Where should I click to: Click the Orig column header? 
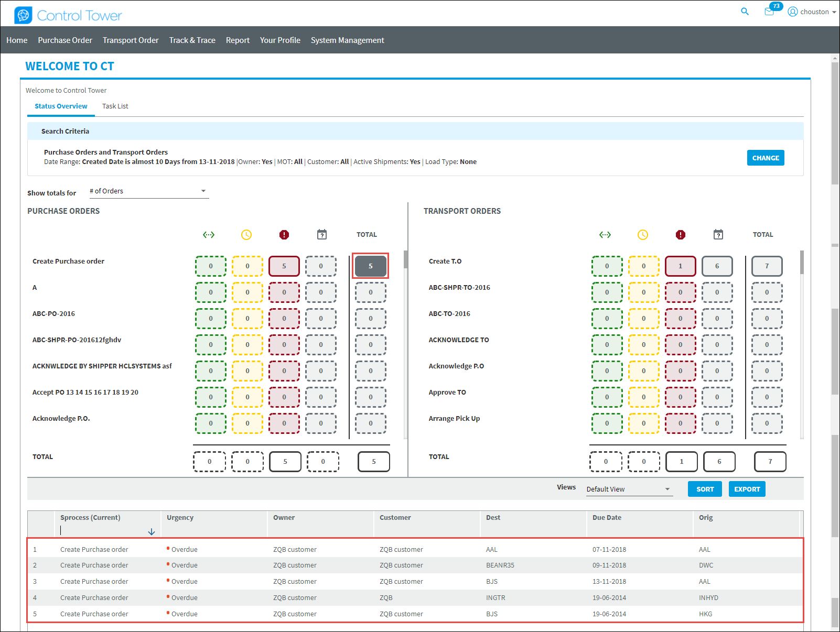pos(706,517)
